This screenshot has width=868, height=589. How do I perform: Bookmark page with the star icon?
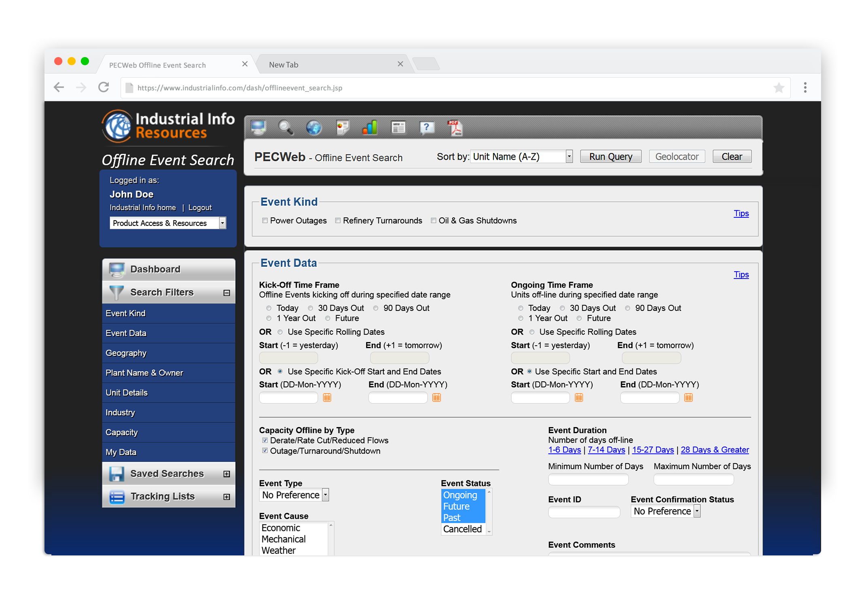pyautogui.click(x=779, y=87)
